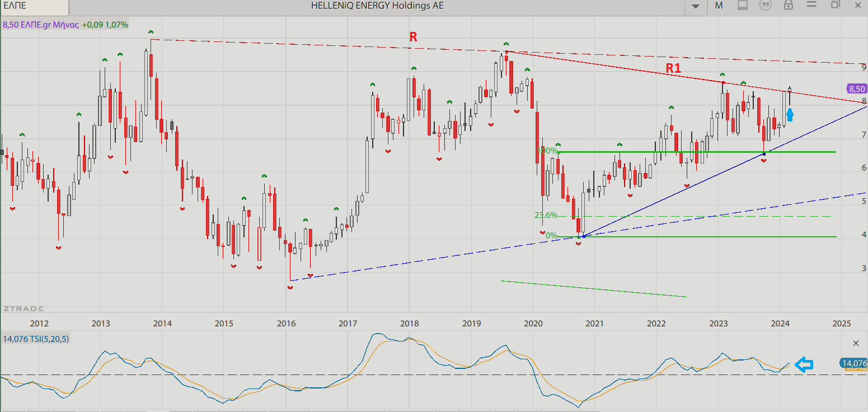Viewport: 868px width, 412px height.
Task: Restore the chart window size
Action: 835,4
